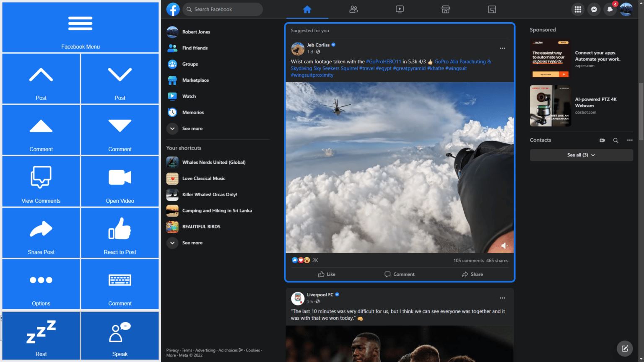Open the Messenger icon in top bar
This screenshot has height=362, width=644.
594,9
